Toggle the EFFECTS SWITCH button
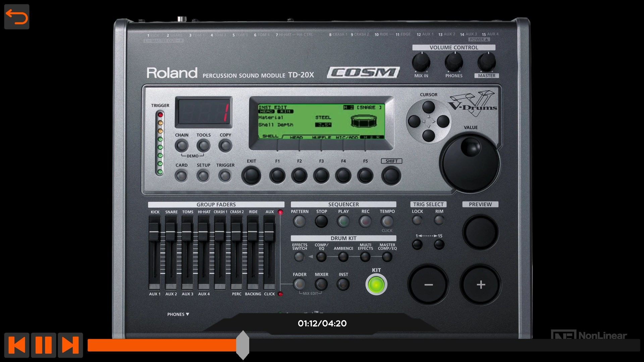The height and width of the screenshot is (362, 644). click(299, 257)
